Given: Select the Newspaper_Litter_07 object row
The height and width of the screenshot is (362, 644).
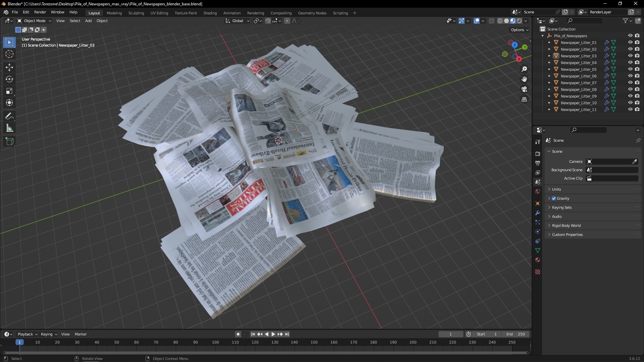Looking at the screenshot, I should 579,83.
